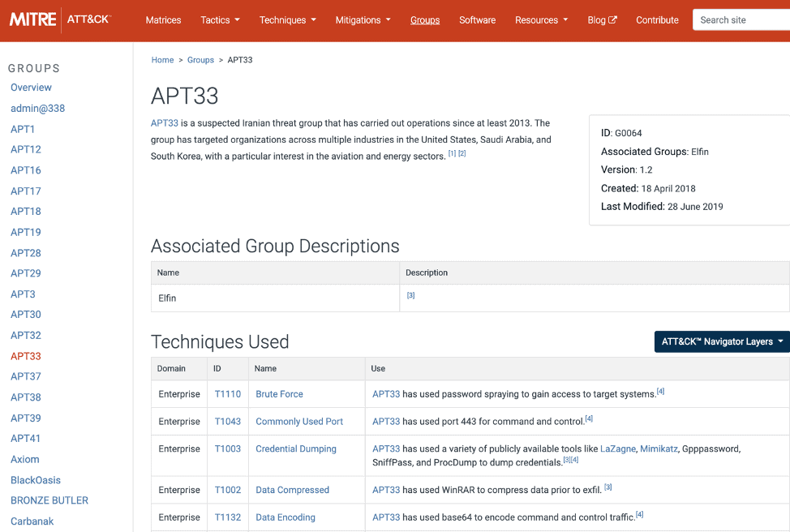Select APT39 in the sidebar

[x=26, y=418]
